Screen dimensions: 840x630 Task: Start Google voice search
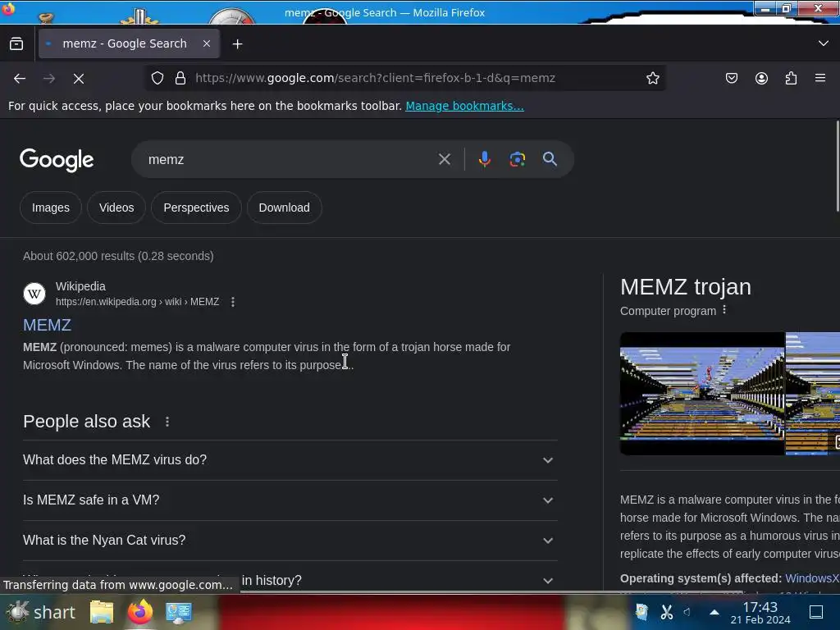click(484, 159)
